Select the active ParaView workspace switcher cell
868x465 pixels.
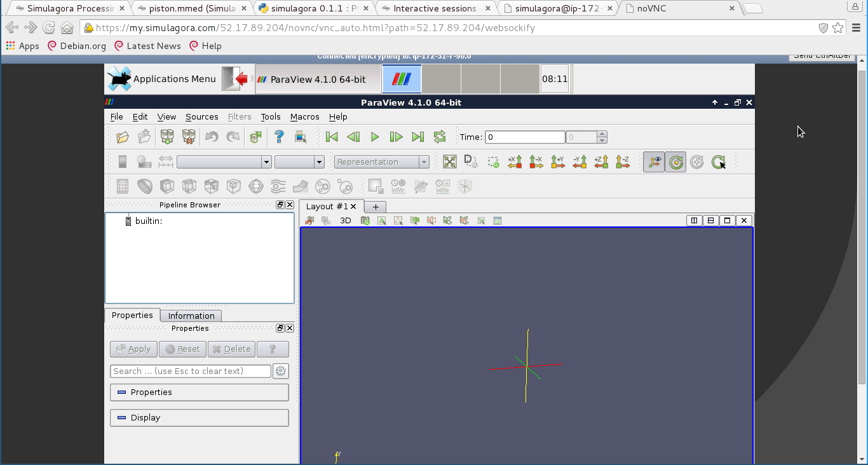(x=402, y=79)
